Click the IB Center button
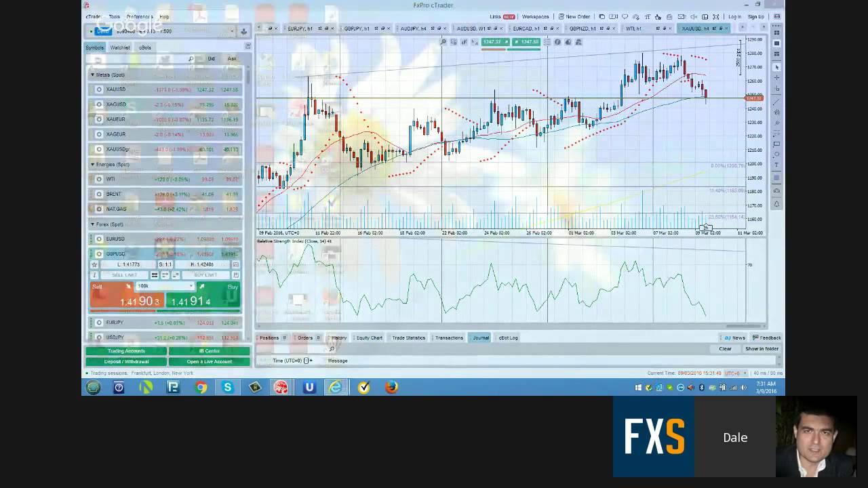Screen dimensions: 868x488 click(x=210, y=351)
